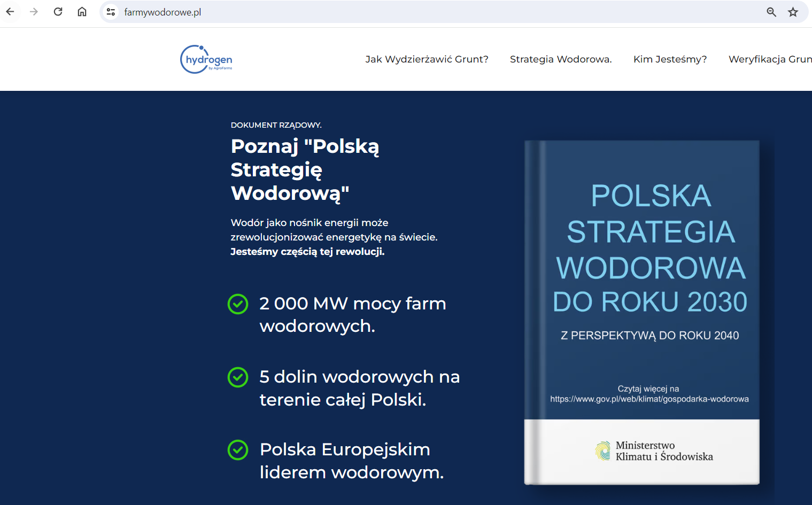Click the zoom magnifier icon in address bar
Image resolution: width=812 pixels, height=505 pixels.
(x=771, y=12)
